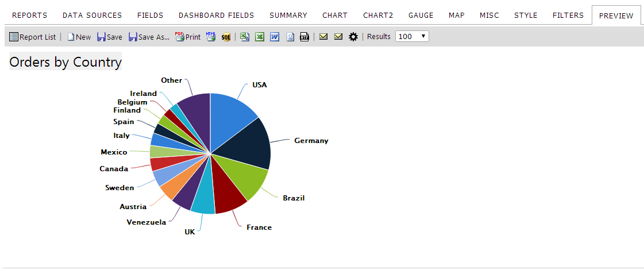Click the HTML print icon

coord(211,37)
